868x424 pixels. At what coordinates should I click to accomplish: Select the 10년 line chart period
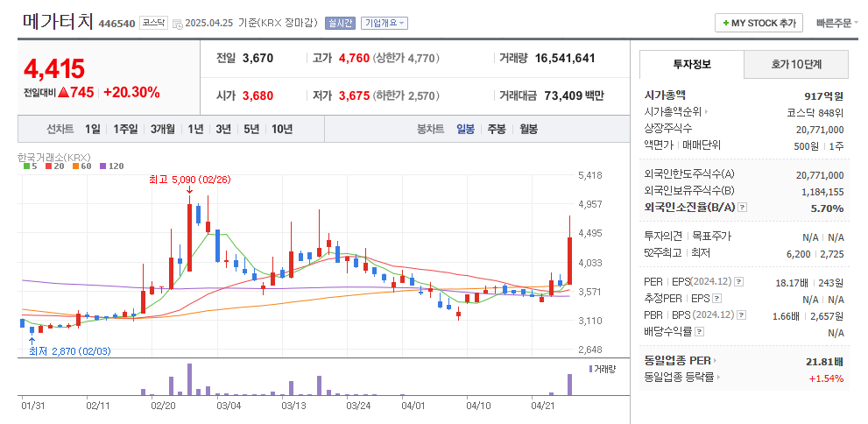click(282, 129)
